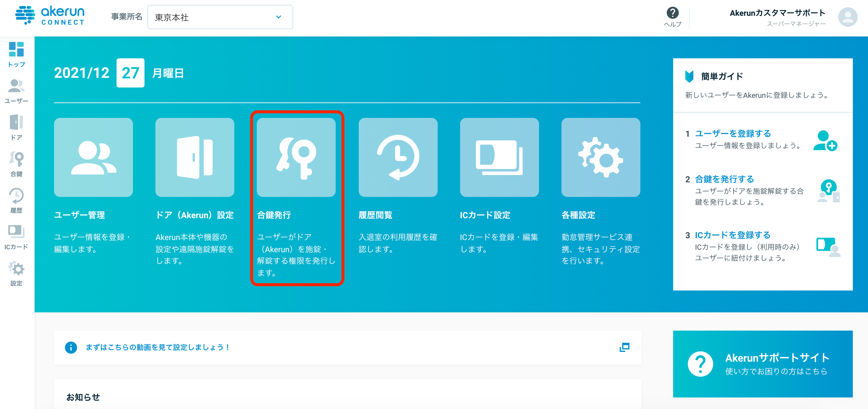Click the open-in-new-window icon on the video banner
The width and height of the screenshot is (868, 409).
pyautogui.click(x=624, y=347)
